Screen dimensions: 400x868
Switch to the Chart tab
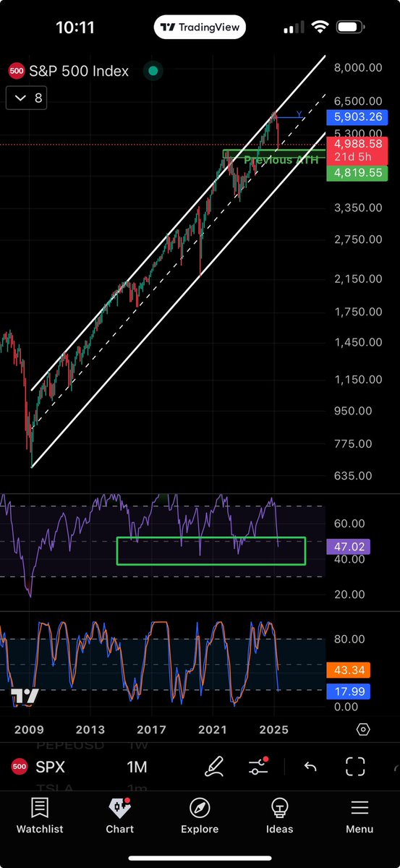click(x=119, y=816)
